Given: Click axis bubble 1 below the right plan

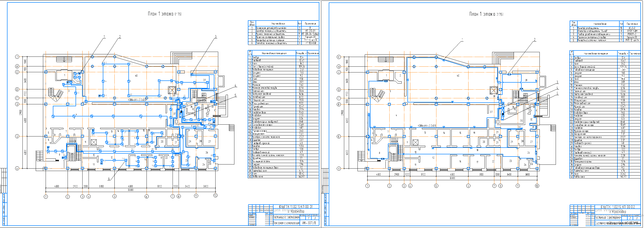Looking at the screenshot, I should coord(367,186).
